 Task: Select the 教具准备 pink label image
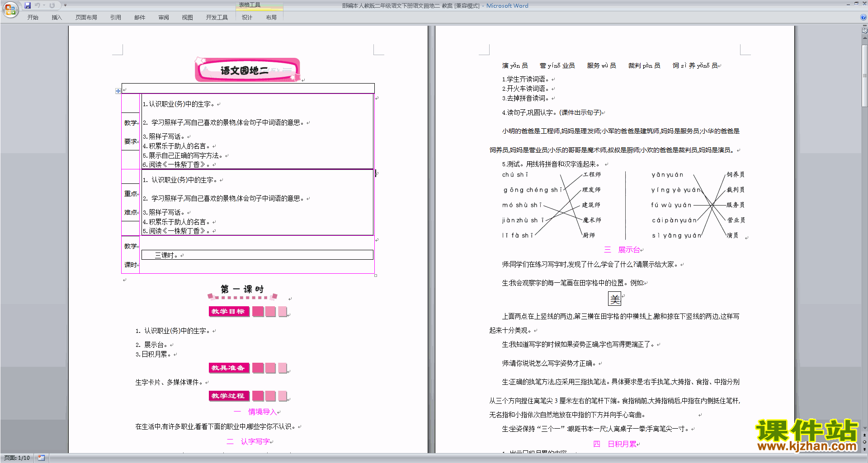[x=248, y=368]
